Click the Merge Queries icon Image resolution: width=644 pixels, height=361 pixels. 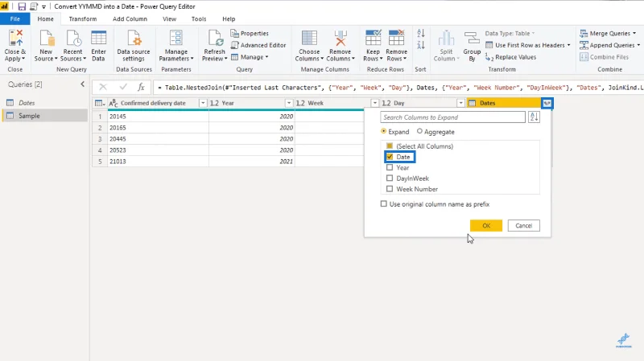(x=584, y=33)
